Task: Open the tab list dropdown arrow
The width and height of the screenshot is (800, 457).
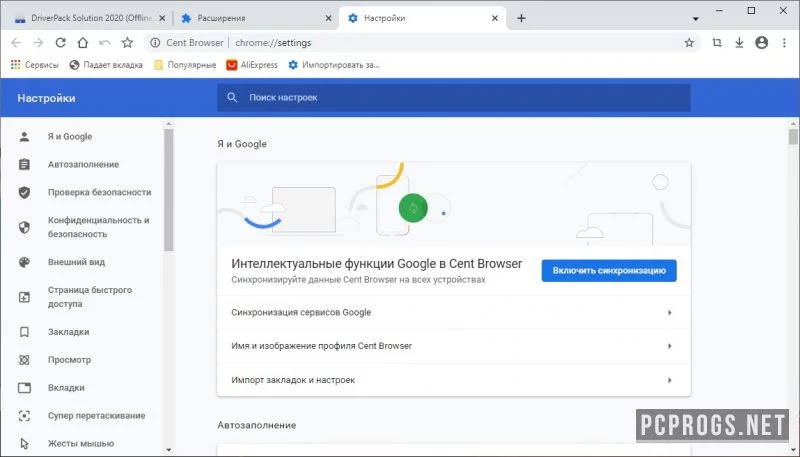Action: click(x=695, y=19)
